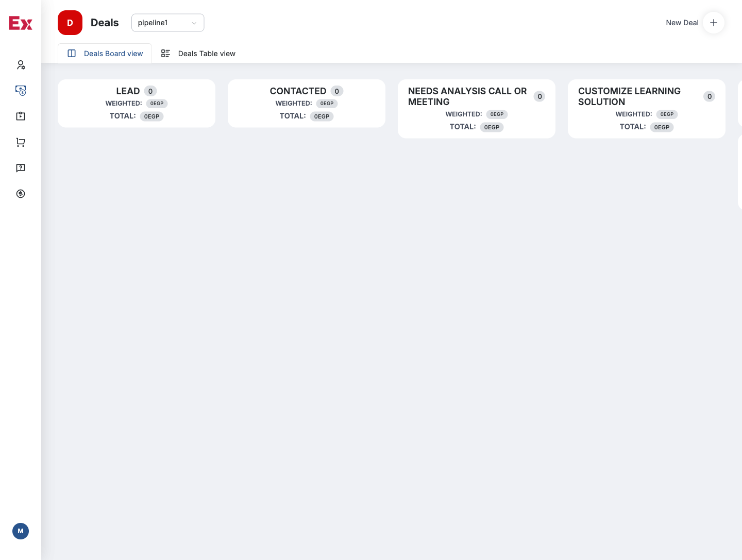
Task: Open the dollar coin sidebar icon
Action: (21, 194)
